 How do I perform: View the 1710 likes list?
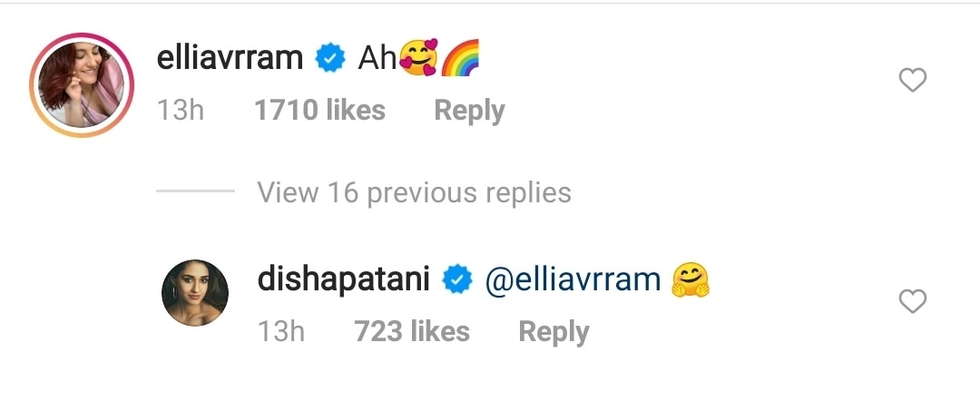(319, 111)
